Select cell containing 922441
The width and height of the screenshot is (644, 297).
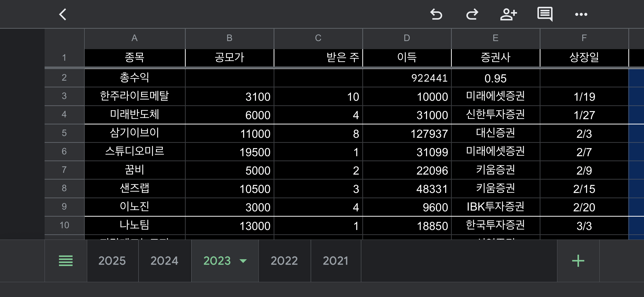[x=407, y=78]
